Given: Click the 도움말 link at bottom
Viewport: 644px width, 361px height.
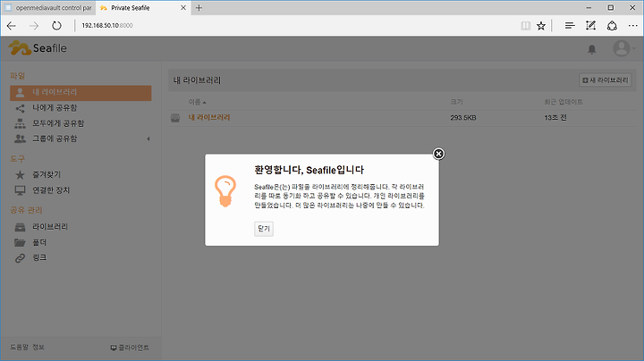Looking at the screenshot, I should pos(19,347).
